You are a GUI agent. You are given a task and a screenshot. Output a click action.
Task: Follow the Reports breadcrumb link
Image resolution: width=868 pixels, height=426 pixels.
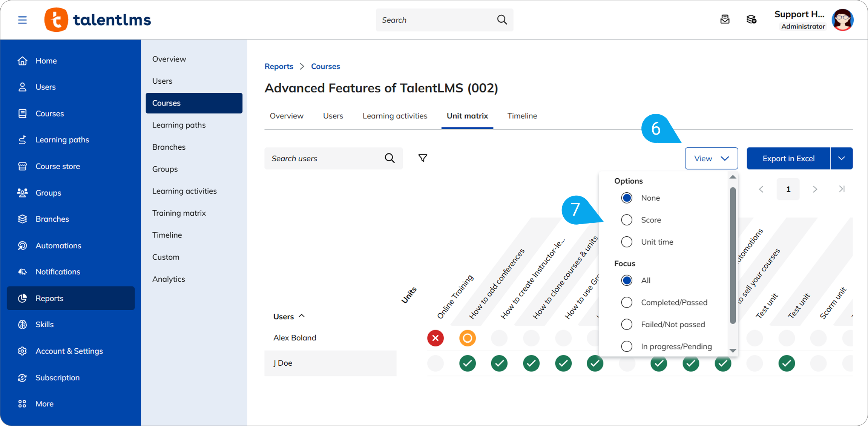point(279,66)
